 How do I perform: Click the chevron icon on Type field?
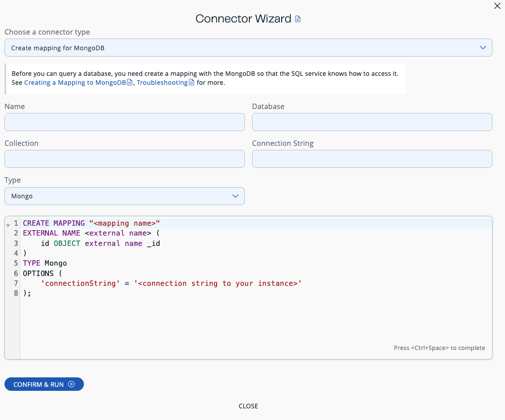tap(235, 196)
